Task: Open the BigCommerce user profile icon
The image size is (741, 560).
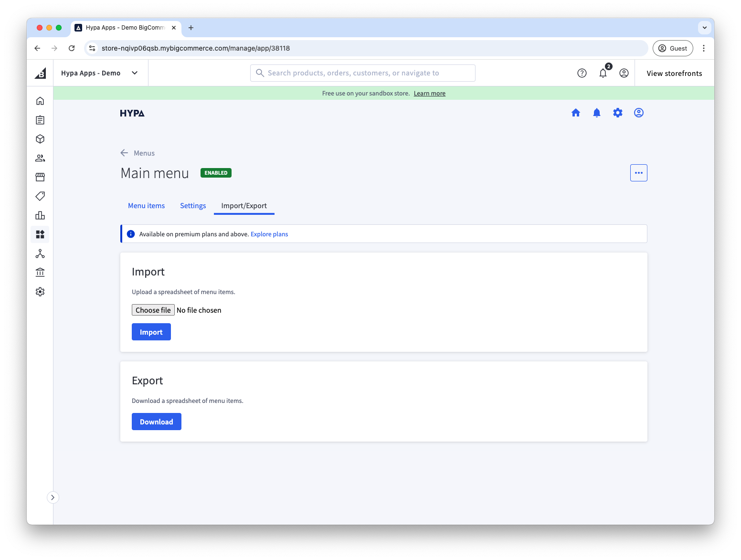Action: 624,73
